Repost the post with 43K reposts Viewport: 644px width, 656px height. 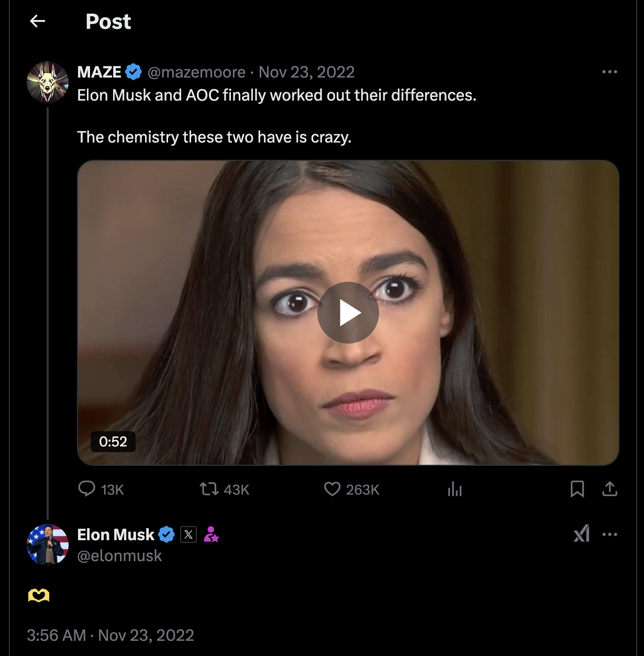point(209,489)
